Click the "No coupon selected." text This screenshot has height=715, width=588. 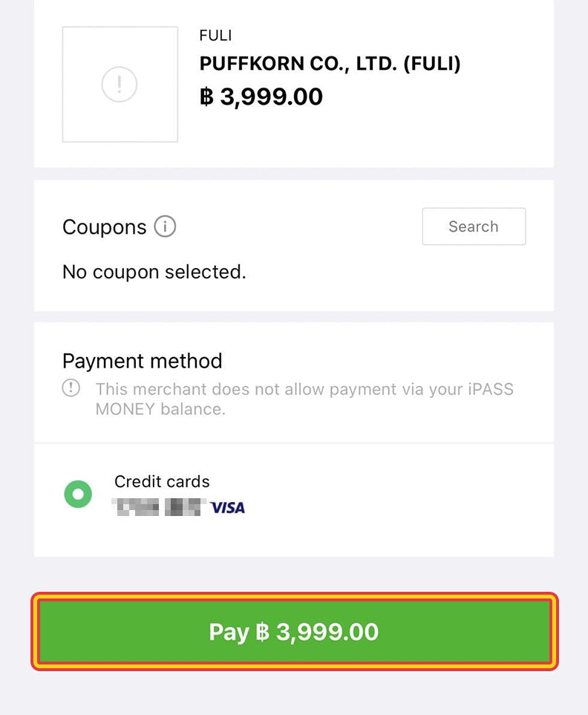154,272
